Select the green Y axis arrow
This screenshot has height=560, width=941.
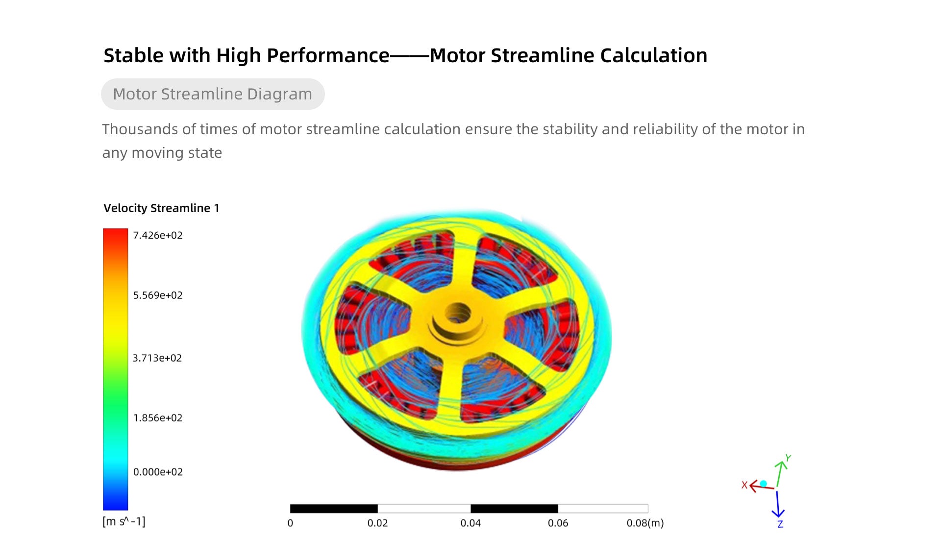[x=781, y=471]
